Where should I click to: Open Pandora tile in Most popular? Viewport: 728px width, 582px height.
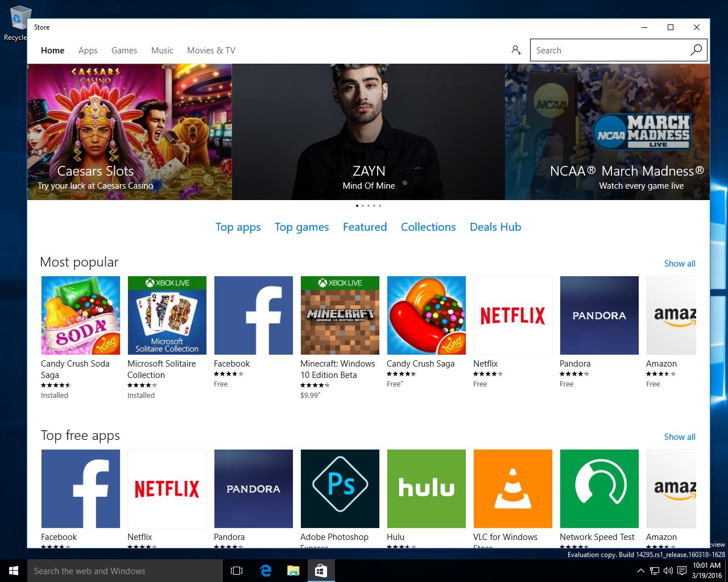[x=599, y=315]
